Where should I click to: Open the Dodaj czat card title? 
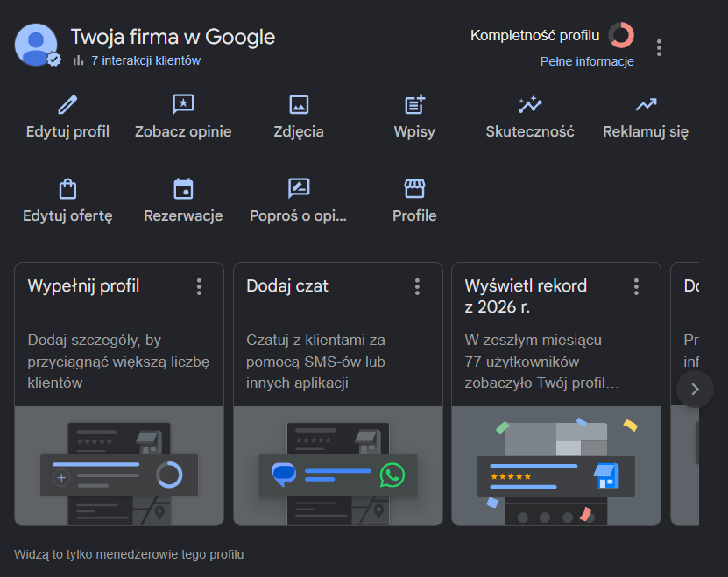287,286
